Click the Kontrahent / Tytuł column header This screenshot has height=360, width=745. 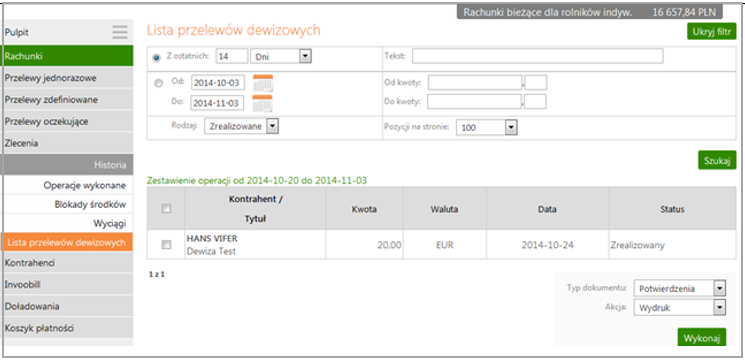(x=256, y=208)
